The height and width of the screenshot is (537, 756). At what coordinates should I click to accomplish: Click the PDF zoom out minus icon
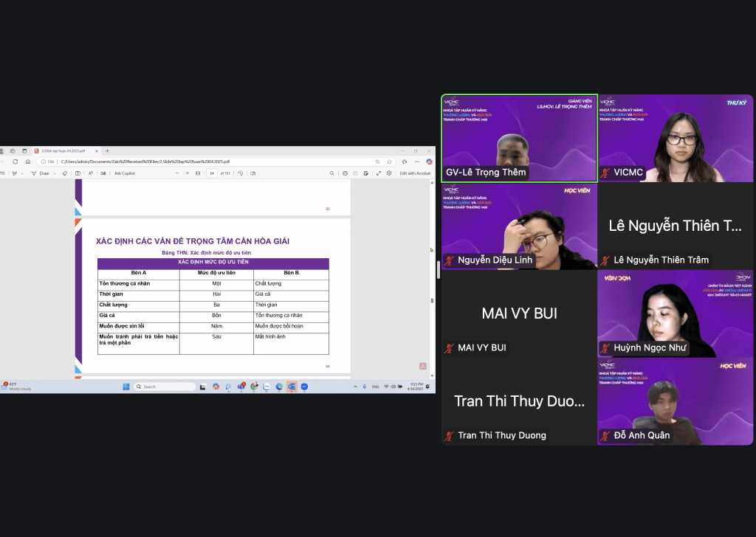pyautogui.click(x=176, y=173)
